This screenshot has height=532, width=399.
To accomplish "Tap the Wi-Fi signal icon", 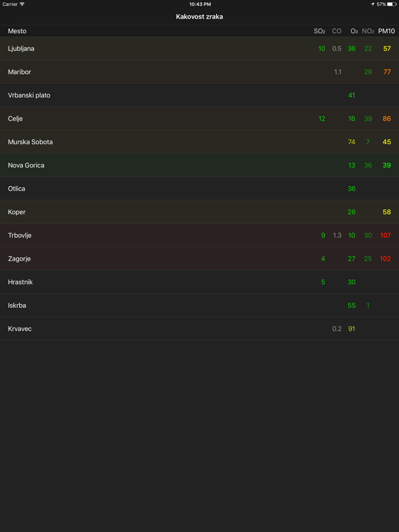I will [x=22, y=4].
